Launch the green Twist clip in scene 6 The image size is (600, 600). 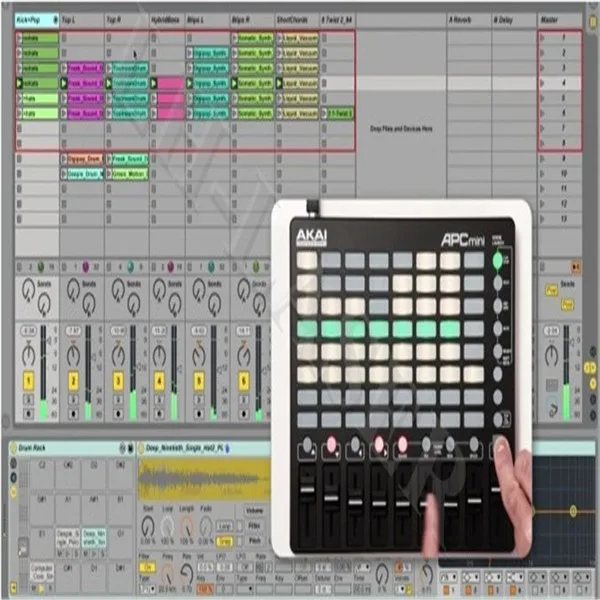coord(324,113)
